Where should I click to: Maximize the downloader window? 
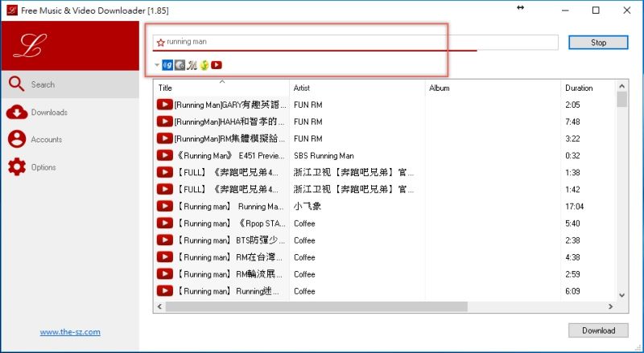click(596, 10)
